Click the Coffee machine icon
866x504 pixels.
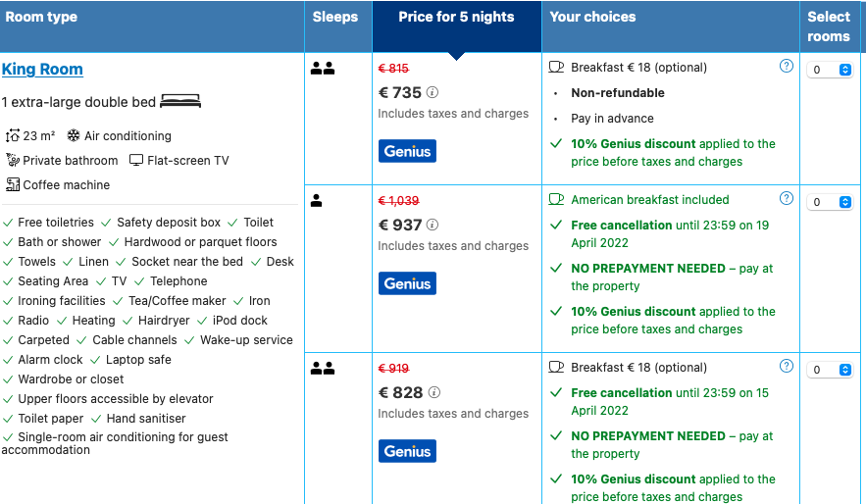pos(13,184)
